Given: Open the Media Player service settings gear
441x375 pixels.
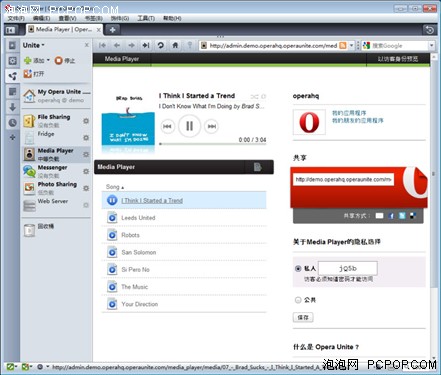Looking at the screenshot, I should click(86, 154).
